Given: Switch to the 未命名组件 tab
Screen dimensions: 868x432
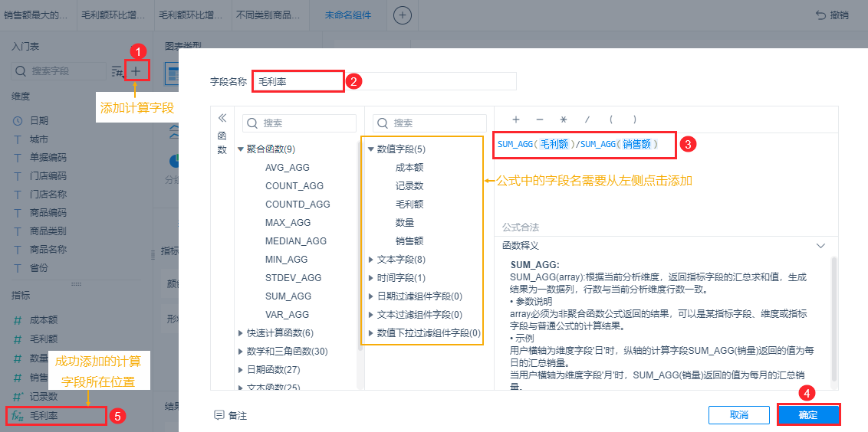Looking at the screenshot, I should pos(347,15).
